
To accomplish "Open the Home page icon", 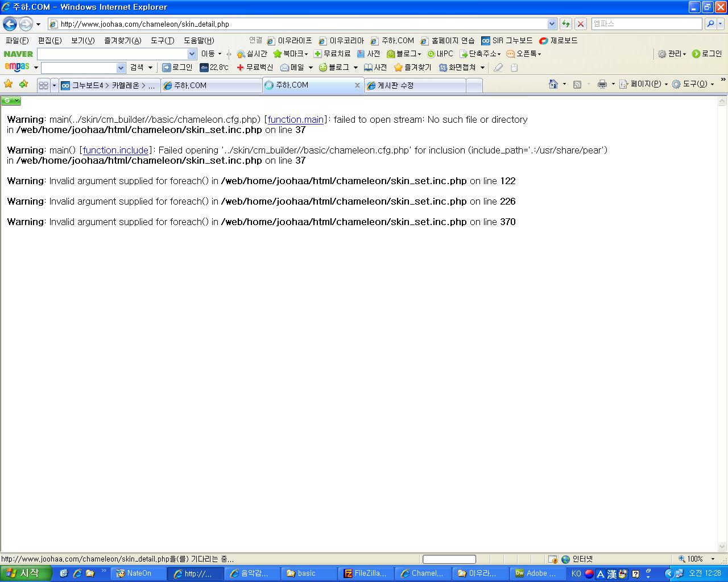I will coord(553,84).
